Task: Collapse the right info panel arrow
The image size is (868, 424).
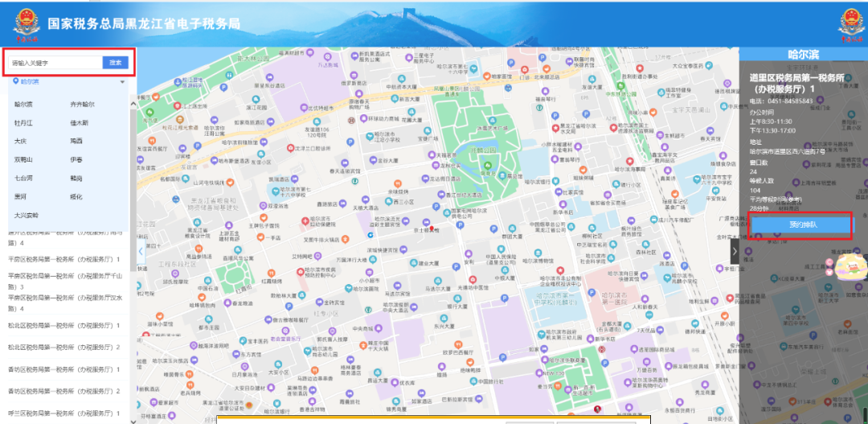Action: coord(735,251)
